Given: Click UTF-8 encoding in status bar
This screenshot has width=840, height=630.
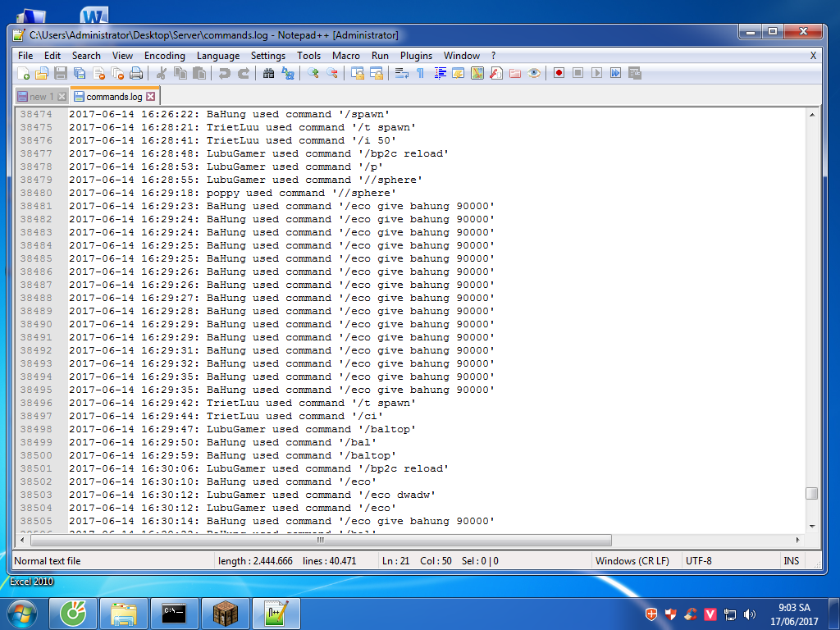Looking at the screenshot, I should tap(699, 561).
